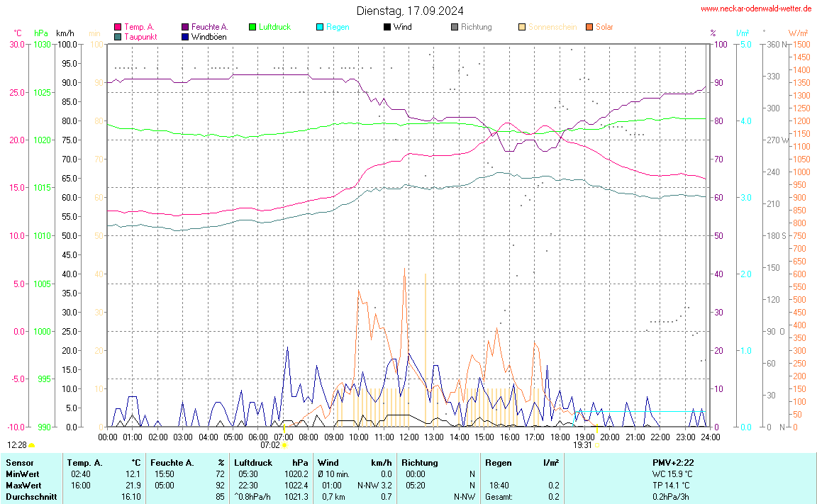Select the teal Taupunkt legend square

pyautogui.click(x=118, y=36)
